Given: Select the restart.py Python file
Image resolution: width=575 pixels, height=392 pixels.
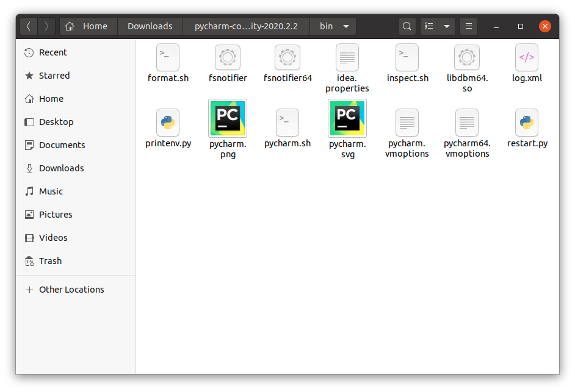Looking at the screenshot, I should [526, 118].
